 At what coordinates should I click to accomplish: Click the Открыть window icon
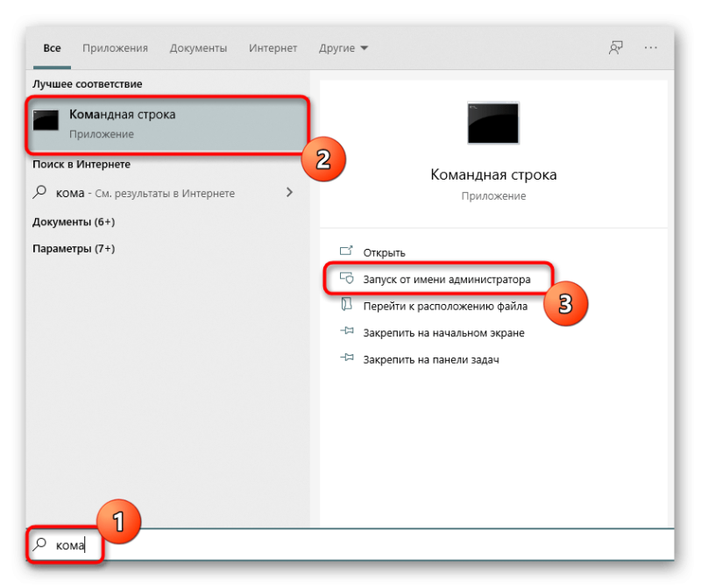click(346, 251)
